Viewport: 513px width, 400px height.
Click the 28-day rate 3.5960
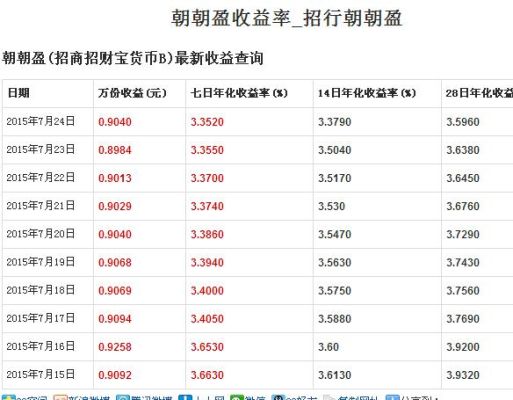[463, 122]
